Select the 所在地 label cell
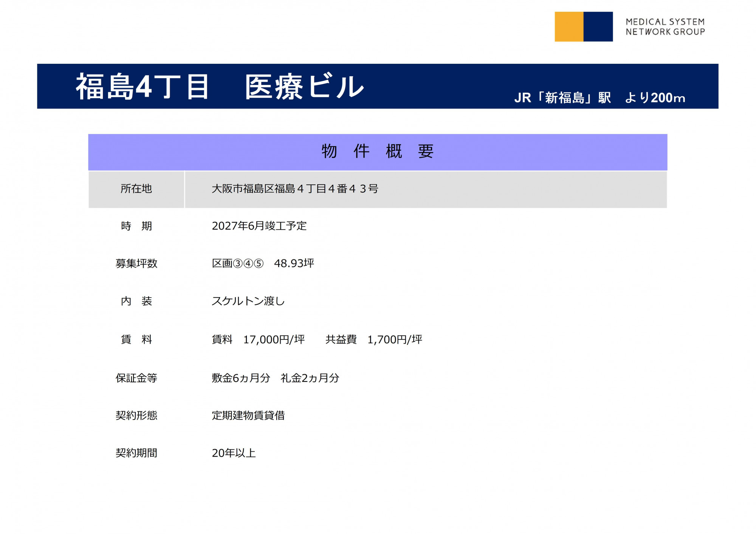Image resolution: width=756 pixels, height=534 pixels. (136, 189)
